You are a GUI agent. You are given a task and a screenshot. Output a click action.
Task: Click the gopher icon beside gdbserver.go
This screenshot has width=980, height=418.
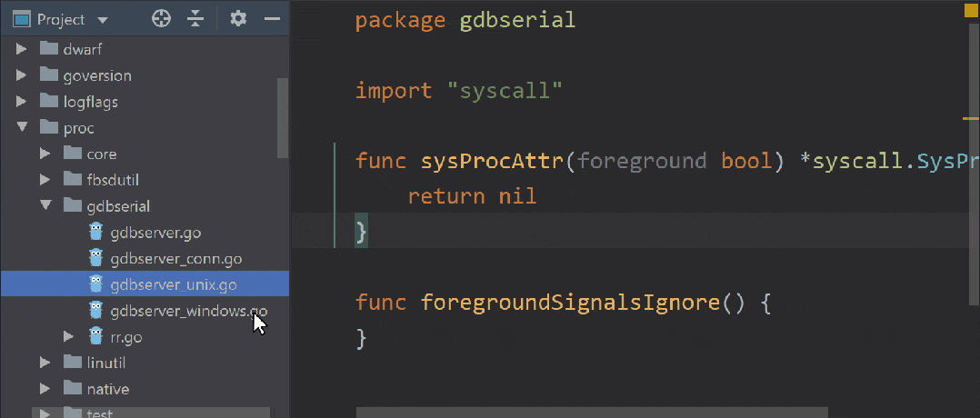click(x=96, y=233)
